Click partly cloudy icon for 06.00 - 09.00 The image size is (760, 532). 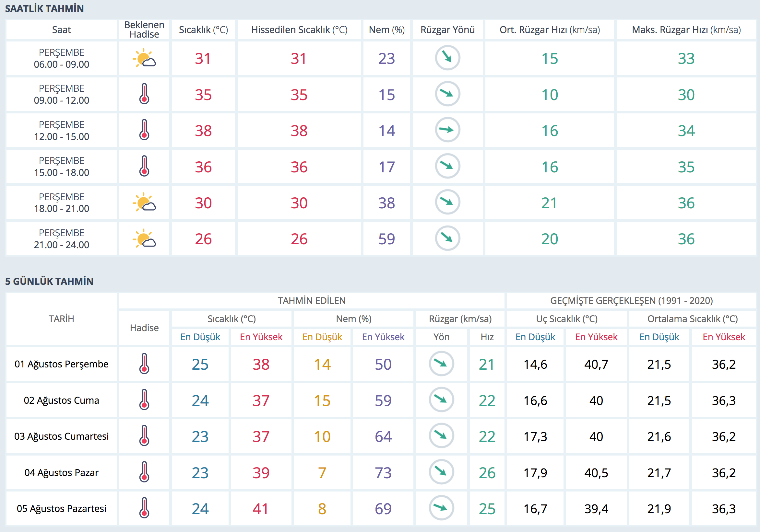pyautogui.click(x=144, y=58)
